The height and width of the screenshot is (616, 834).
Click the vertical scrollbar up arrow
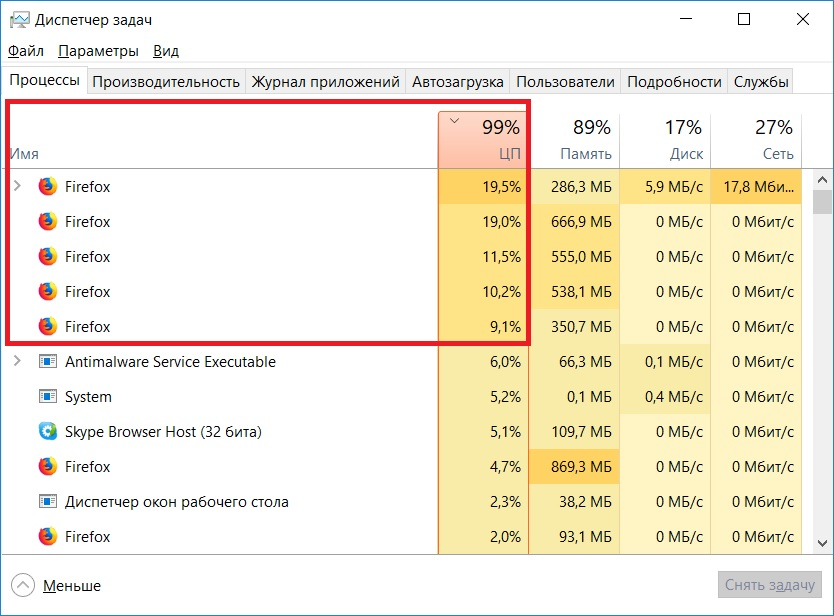[x=823, y=180]
